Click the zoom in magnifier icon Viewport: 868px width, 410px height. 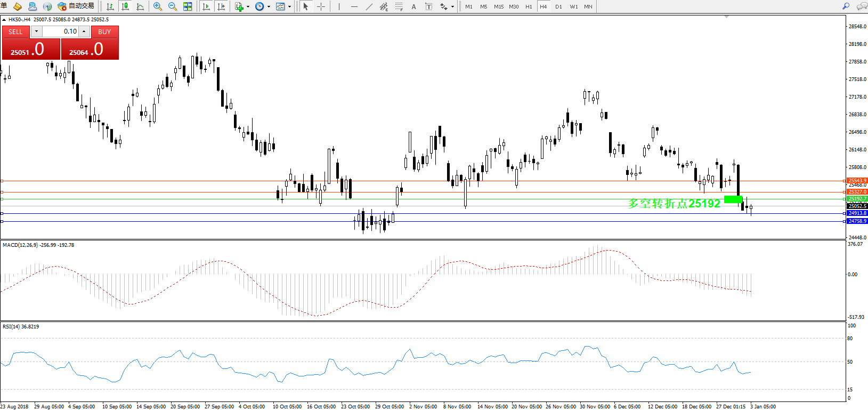click(x=158, y=6)
